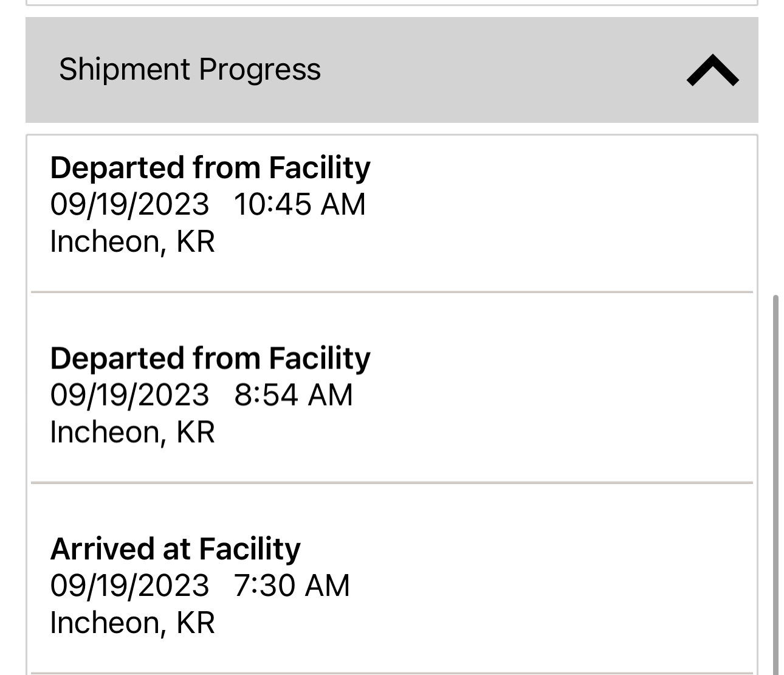Image resolution: width=784 pixels, height=675 pixels.
Task: Click Incheon, KR under the 8:54 AM entry
Action: click(x=132, y=432)
